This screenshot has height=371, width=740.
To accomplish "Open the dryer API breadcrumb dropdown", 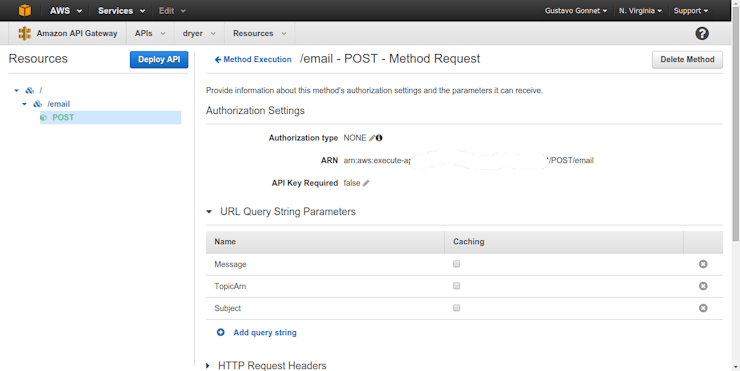I will 199,34.
